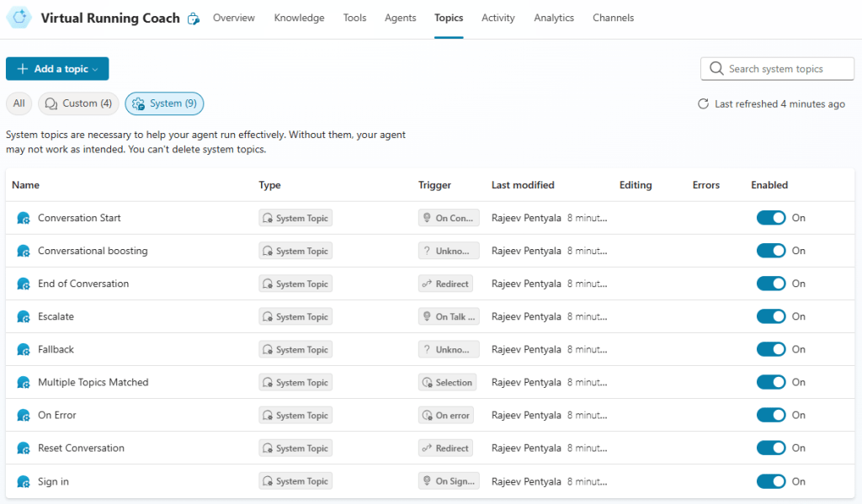This screenshot has width=862, height=504.
Task: Filter topics with the Custom (4) pill
Action: tap(78, 103)
